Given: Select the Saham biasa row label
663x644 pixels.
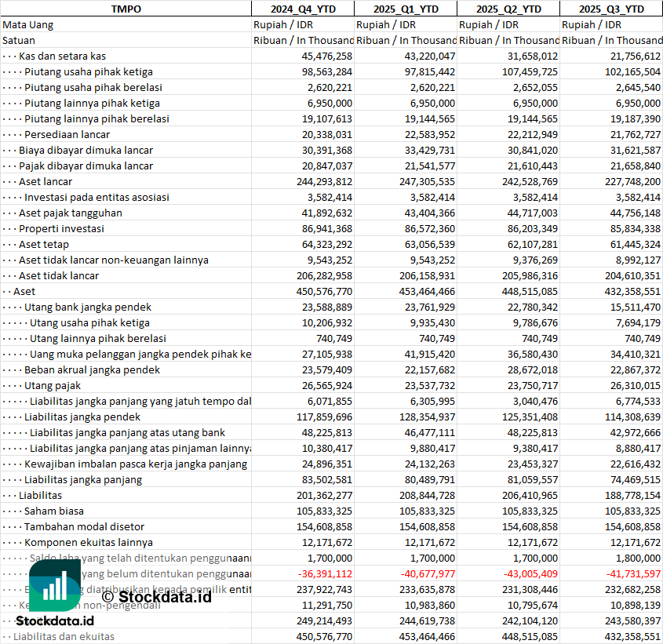Looking at the screenshot, I should pyautogui.click(x=53, y=511).
